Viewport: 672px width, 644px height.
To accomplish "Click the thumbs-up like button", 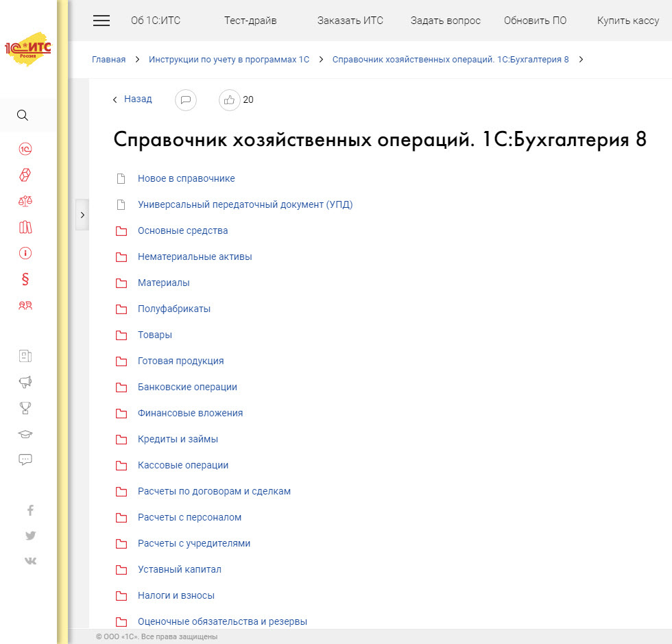I will click(229, 100).
